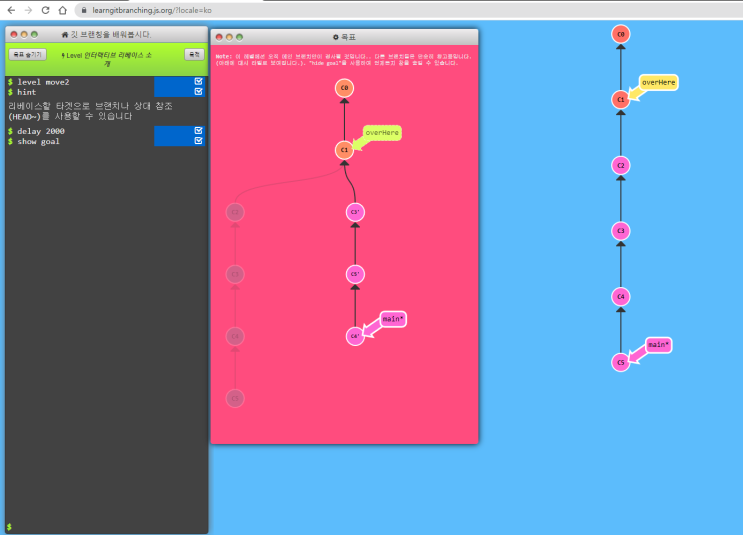
Task: Click the overHere branch label in main tree
Action: coord(659,82)
